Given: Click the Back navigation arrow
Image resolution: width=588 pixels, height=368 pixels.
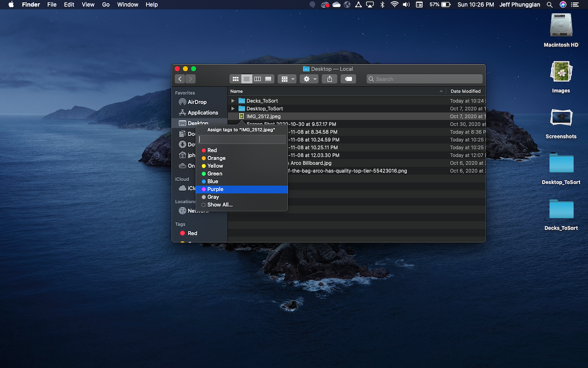Looking at the screenshot, I should pyautogui.click(x=179, y=78).
